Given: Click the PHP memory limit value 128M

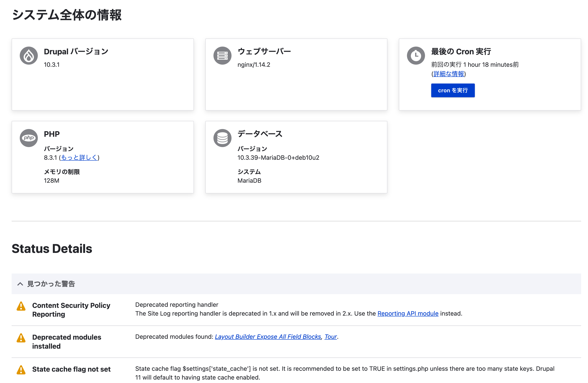Looking at the screenshot, I should click(51, 181).
